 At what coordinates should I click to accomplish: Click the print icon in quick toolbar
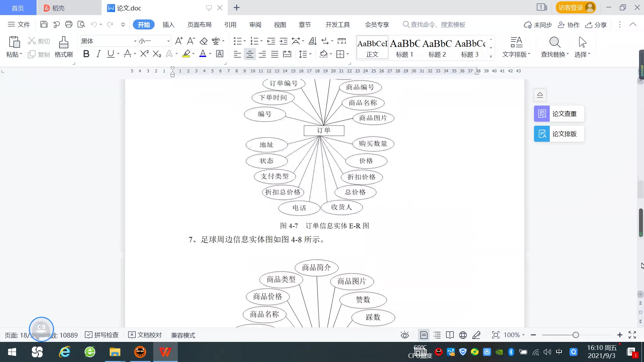69,24
